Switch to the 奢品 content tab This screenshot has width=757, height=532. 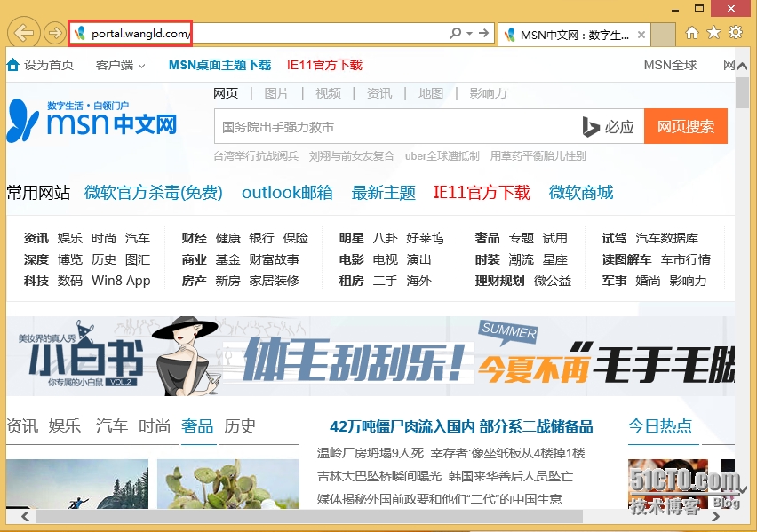click(197, 425)
